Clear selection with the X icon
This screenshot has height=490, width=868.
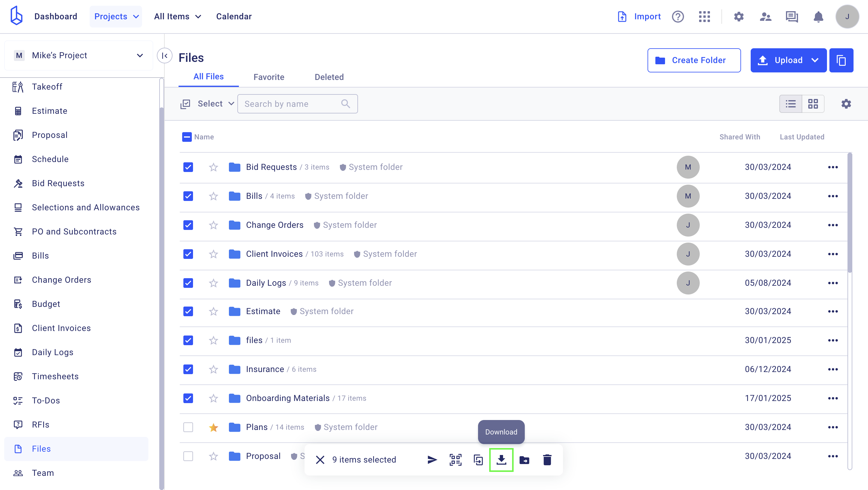pyautogui.click(x=320, y=460)
